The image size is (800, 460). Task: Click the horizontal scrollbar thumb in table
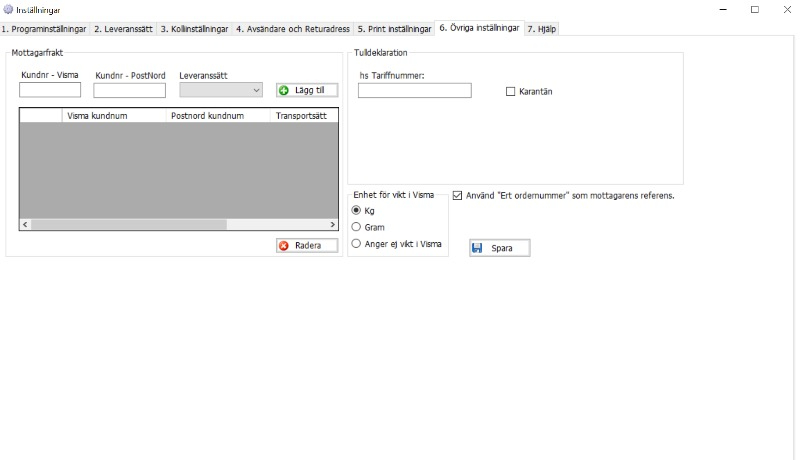click(x=129, y=224)
